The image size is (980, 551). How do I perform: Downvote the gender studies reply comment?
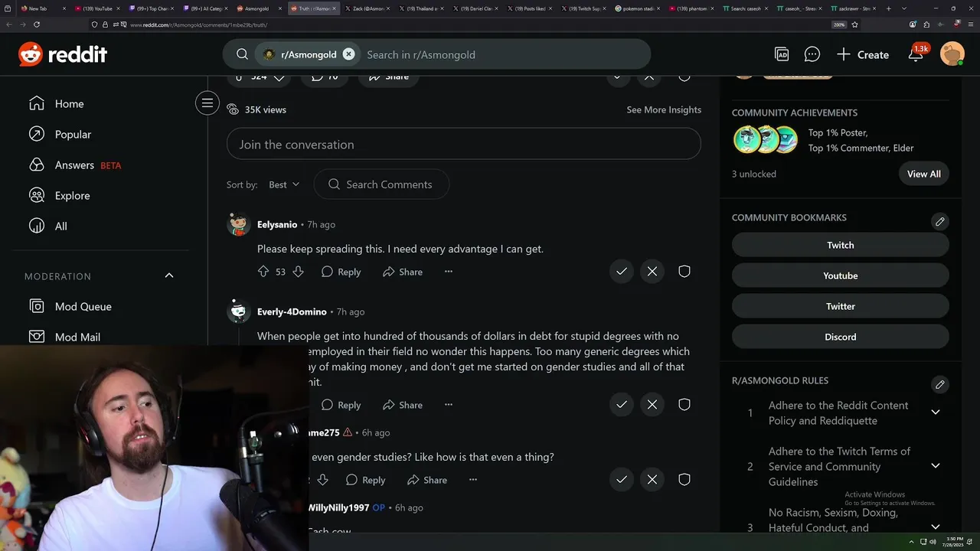point(322,480)
